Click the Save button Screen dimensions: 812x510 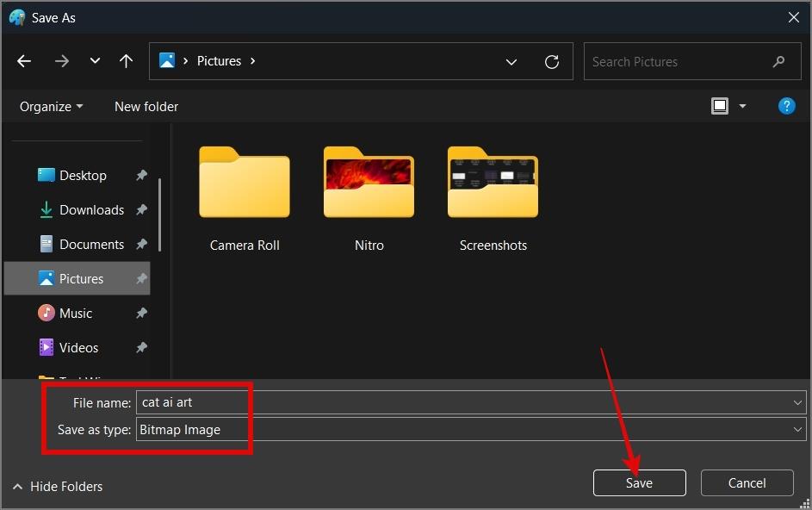click(640, 483)
